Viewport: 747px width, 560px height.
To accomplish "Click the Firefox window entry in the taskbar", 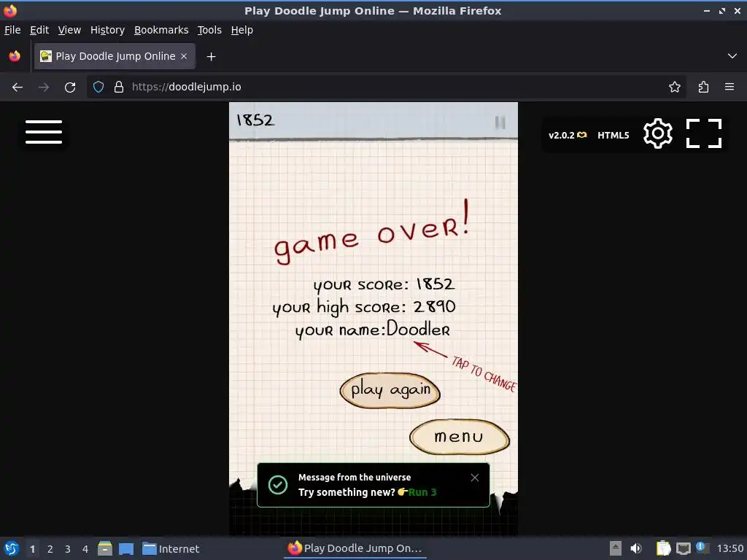I will coord(355,548).
